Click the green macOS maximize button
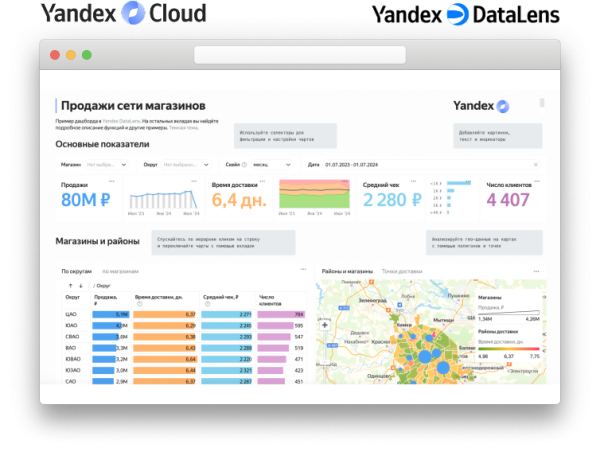Viewport: 600px width, 452px height. 87,55
